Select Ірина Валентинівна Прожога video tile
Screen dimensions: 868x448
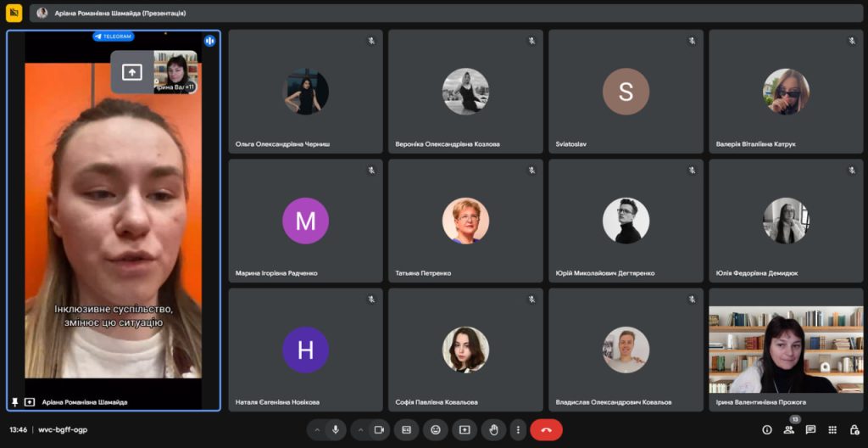point(786,349)
